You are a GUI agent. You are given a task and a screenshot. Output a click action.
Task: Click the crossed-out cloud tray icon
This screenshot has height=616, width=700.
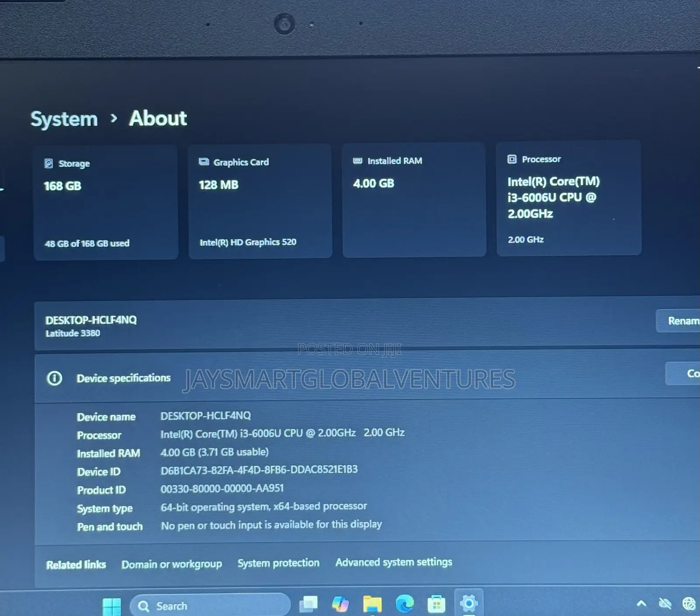point(665,604)
